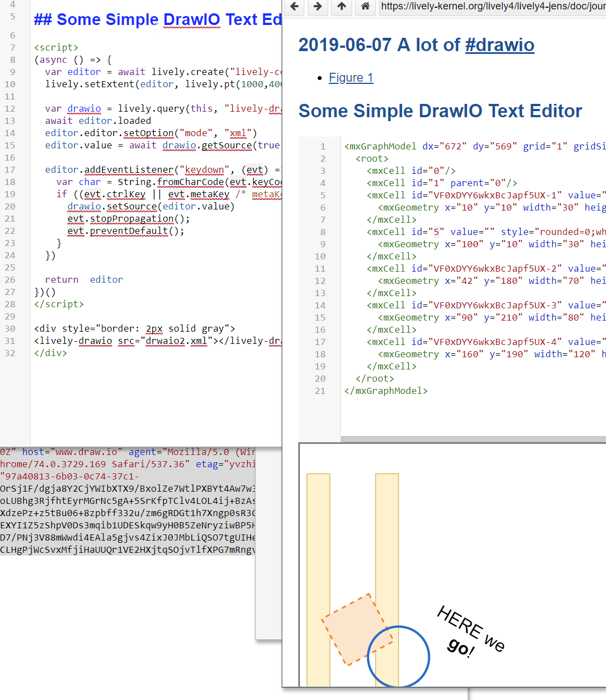Click the browser back arrow button
Image resolution: width=606 pixels, height=700 pixels.
pyautogui.click(x=294, y=7)
